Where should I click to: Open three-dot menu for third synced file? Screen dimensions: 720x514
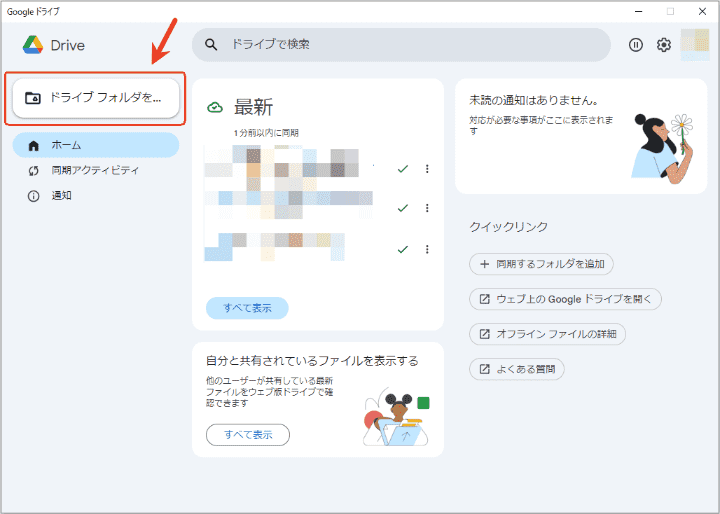pyautogui.click(x=427, y=249)
